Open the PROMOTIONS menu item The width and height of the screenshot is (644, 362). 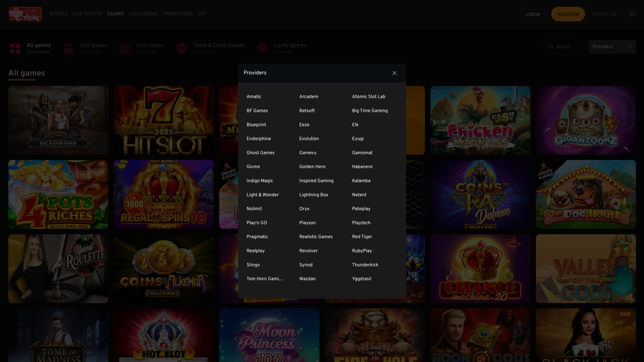pos(177,14)
